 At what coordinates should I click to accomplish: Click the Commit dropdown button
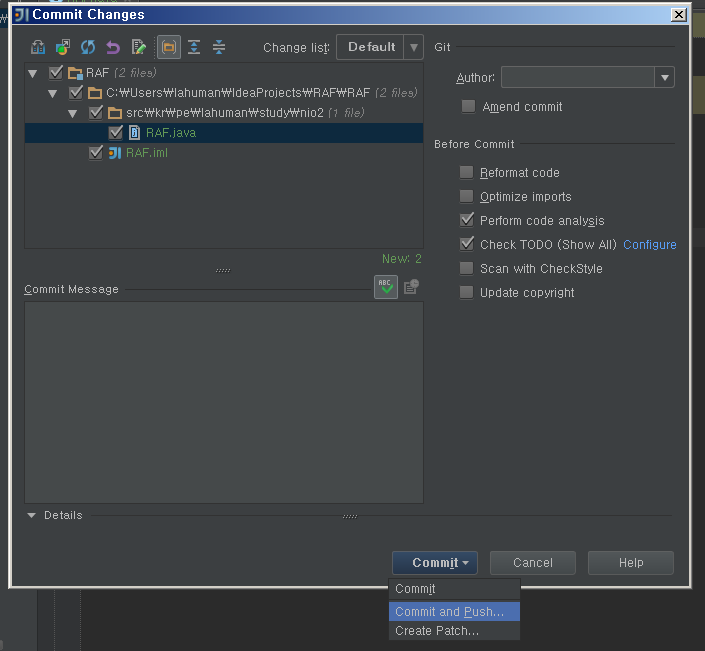click(x=435, y=562)
